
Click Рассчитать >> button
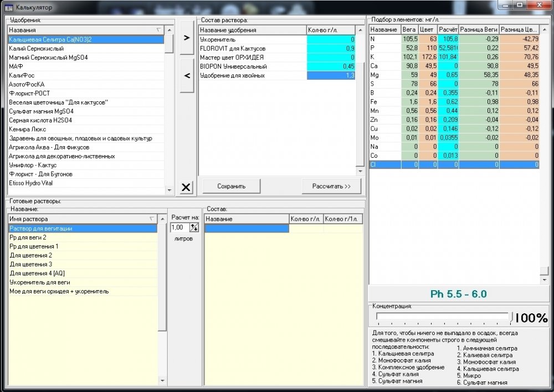[331, 186]
